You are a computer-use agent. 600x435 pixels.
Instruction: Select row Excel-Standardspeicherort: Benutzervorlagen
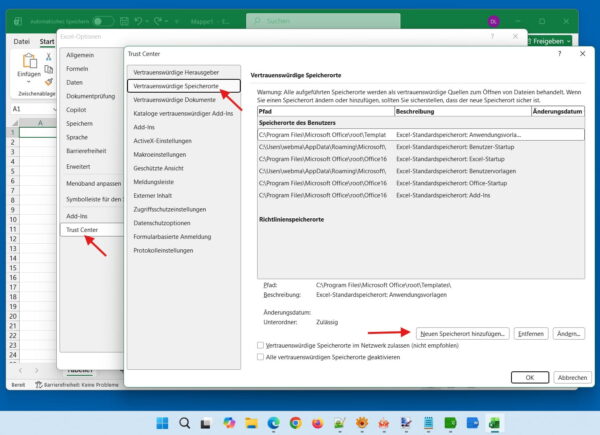click(421, 171)
